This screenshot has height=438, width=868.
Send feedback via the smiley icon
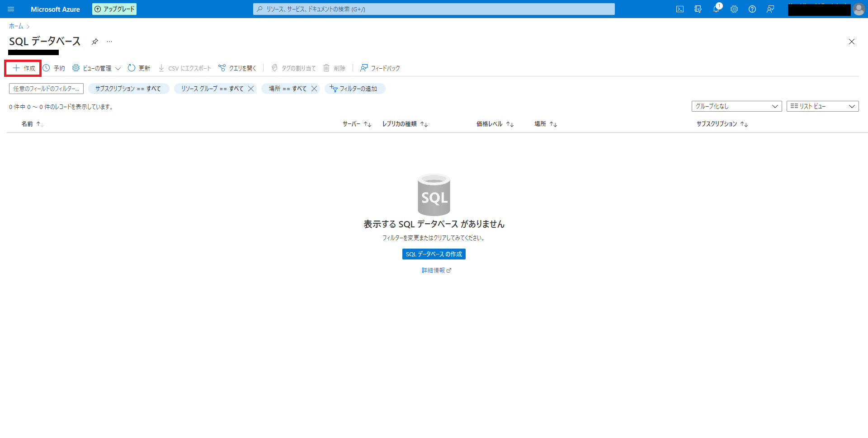tap(771, 9)
